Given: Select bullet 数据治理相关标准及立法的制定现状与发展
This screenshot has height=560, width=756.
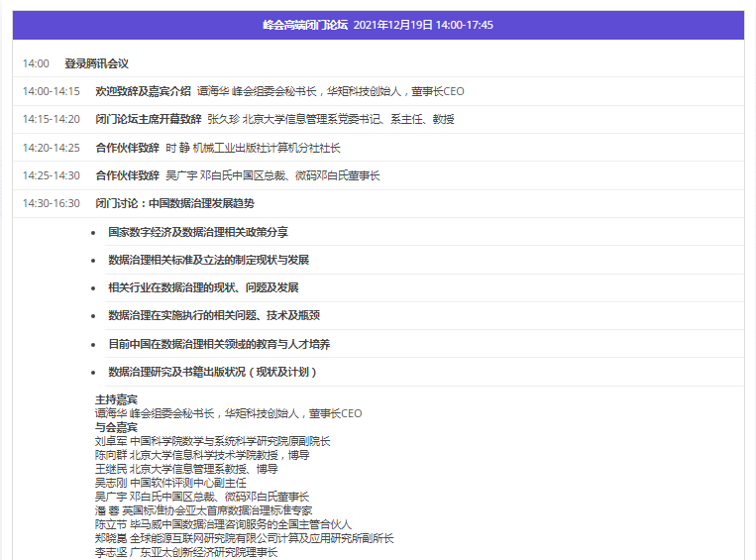Looking at the screenshot, I should click(x=208, y=260).
